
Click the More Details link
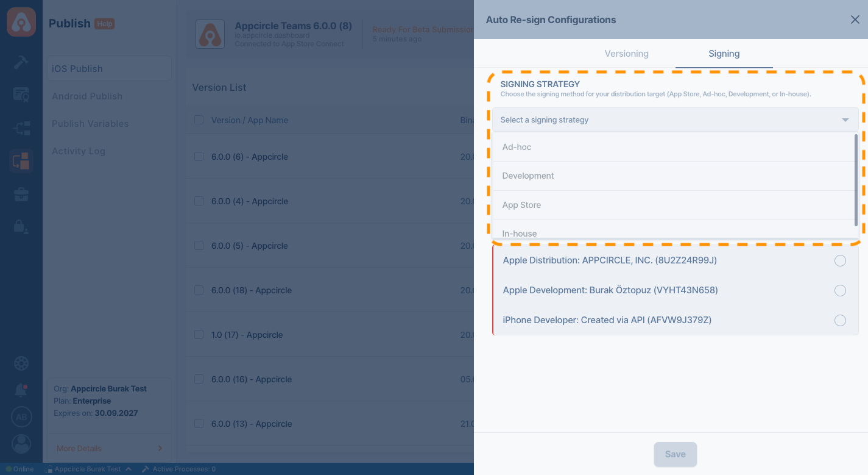[79, 448]
